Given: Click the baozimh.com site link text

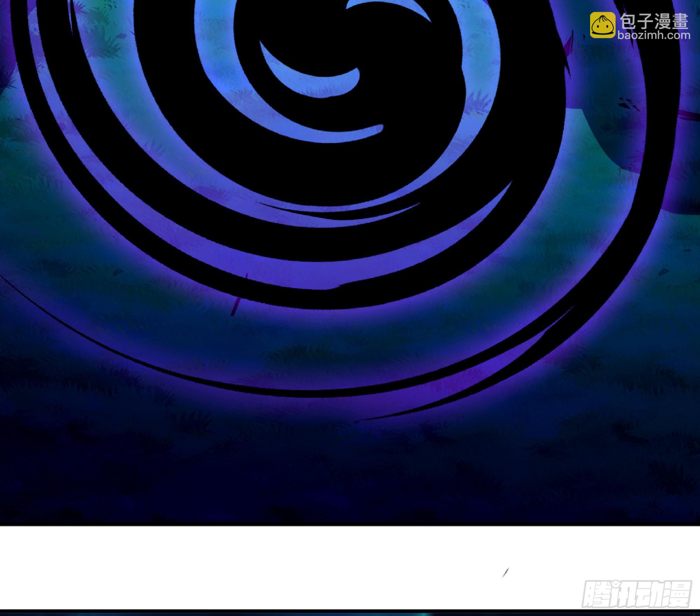Looking at the screenshot, I should click(654, 35).
